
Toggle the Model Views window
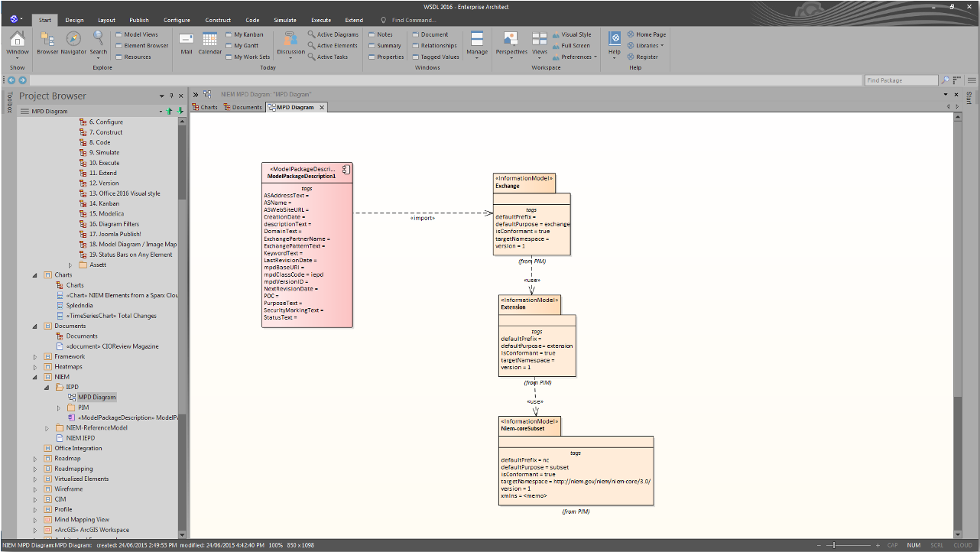[137, 34]
